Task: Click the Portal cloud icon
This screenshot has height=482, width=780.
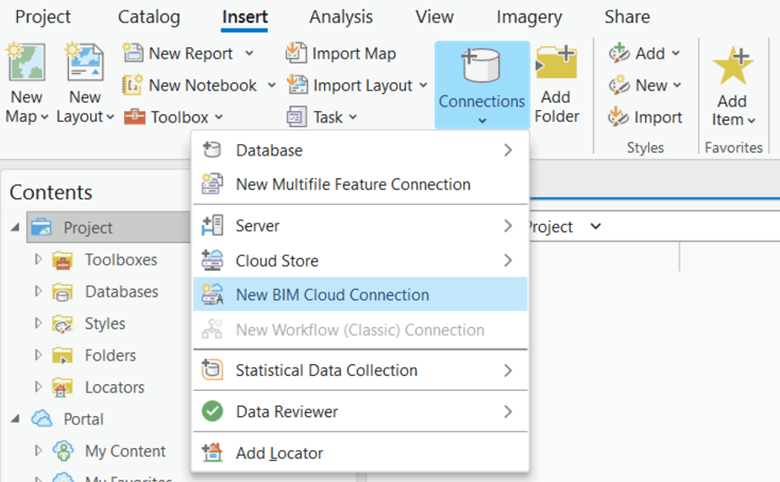Action: 42,419
